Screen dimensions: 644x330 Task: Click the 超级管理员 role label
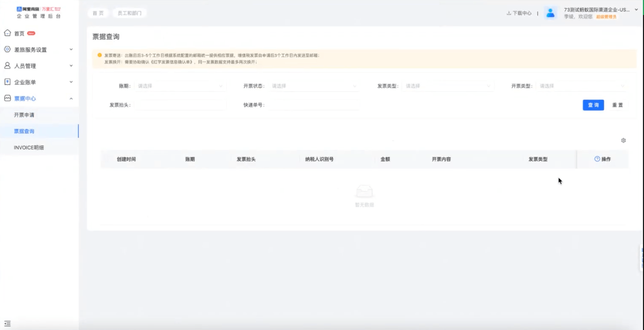click(606, 17)
